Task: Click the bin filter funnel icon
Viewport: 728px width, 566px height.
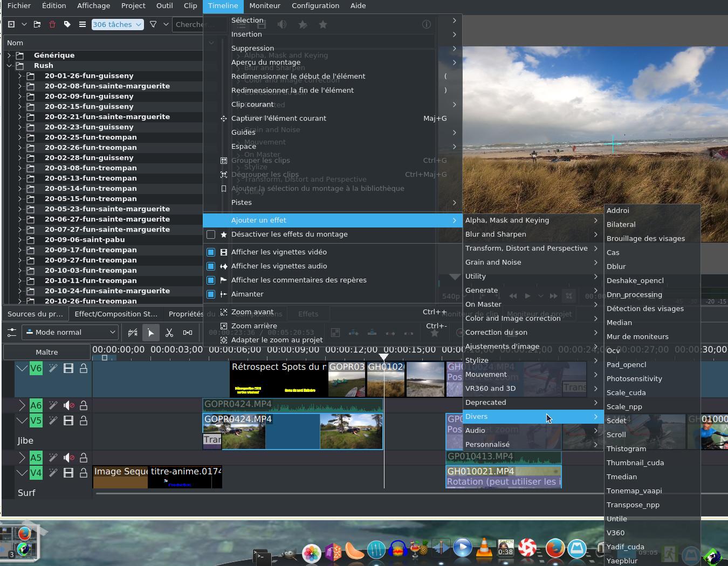Action: point(153,24)
